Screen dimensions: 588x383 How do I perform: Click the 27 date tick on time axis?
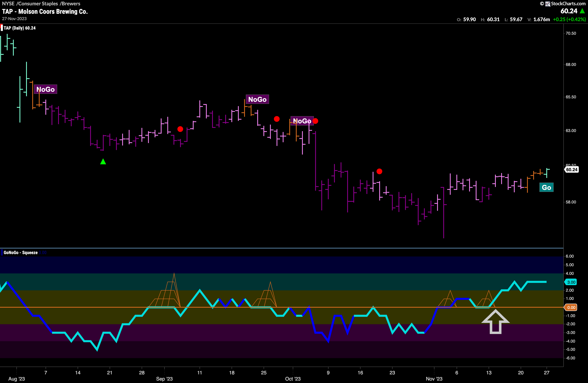coord(547,373)
